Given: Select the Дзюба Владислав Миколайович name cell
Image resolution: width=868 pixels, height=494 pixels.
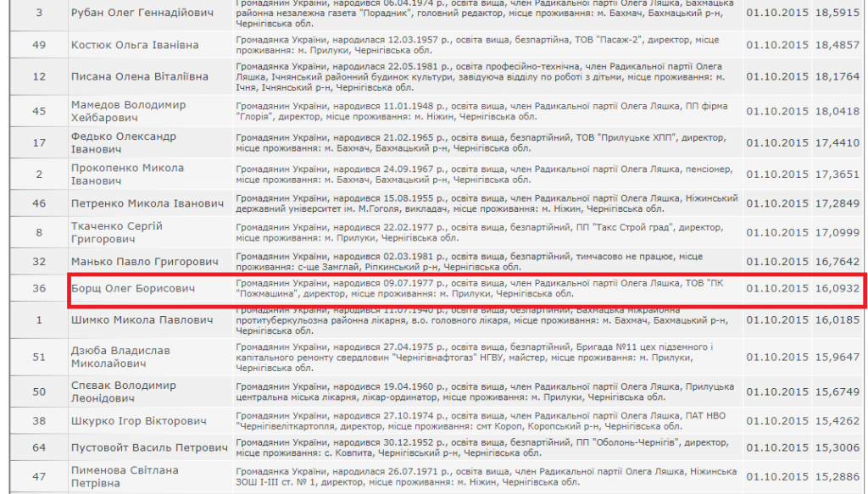Looking at the screenshot, I should [x=120, y=357].
